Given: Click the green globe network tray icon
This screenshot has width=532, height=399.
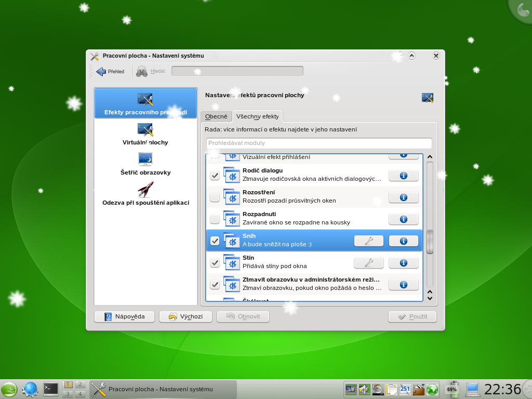Looking at the screenshot, I should pos(432,390).
